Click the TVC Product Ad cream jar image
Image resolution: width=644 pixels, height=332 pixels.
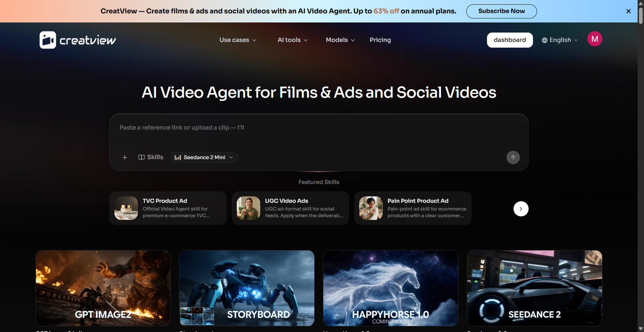[126, 208]
